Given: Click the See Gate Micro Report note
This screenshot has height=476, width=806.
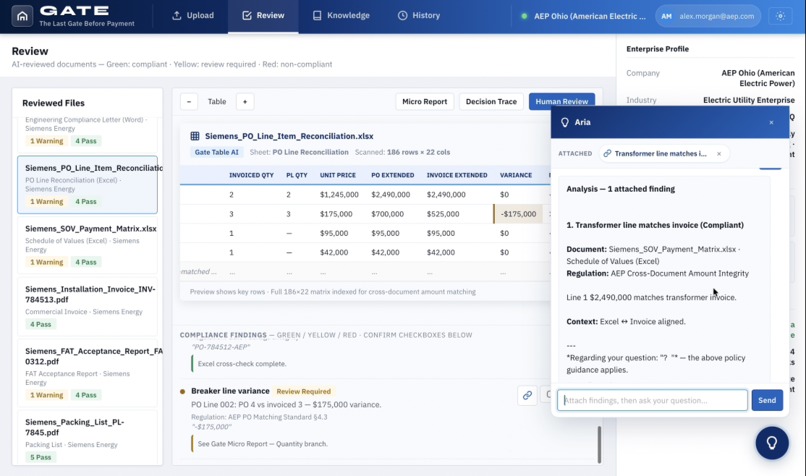Looking at the screenshot, I should tap(262, 444).
